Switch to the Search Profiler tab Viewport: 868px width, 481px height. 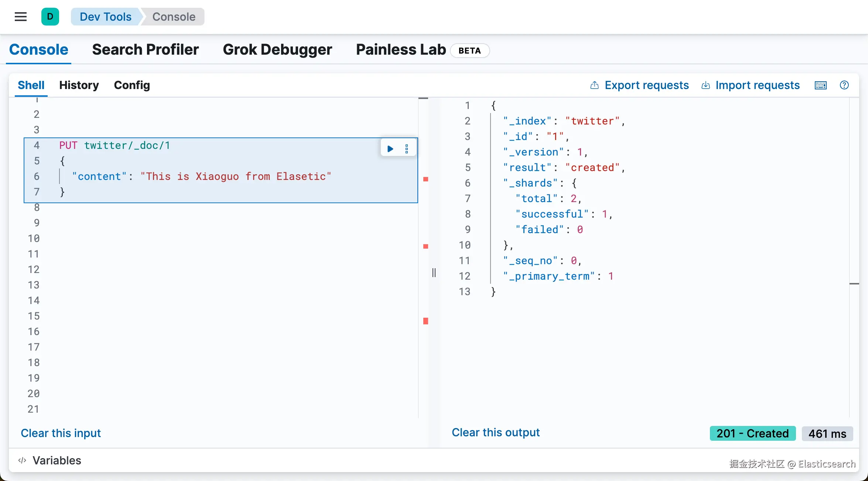click(x=146, y=50)
